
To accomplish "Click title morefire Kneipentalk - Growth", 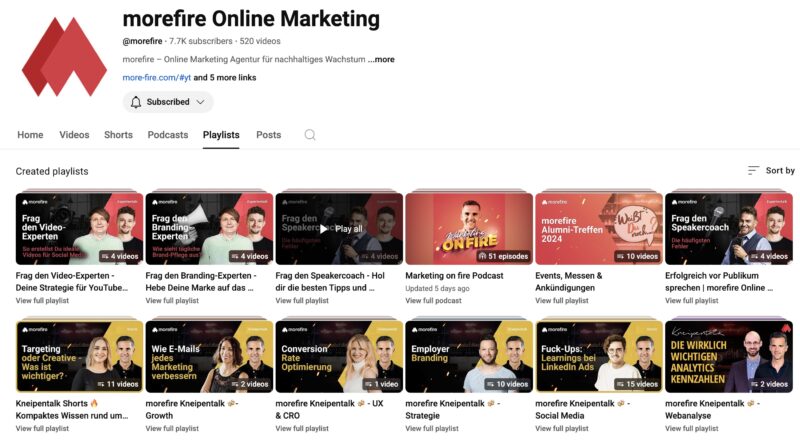I will point(192,409).
